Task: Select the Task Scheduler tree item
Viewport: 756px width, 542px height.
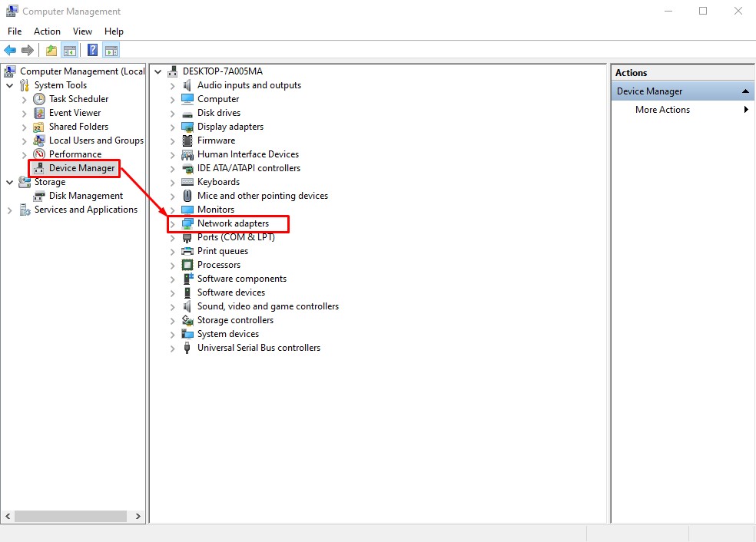Action: pos(76,98)
